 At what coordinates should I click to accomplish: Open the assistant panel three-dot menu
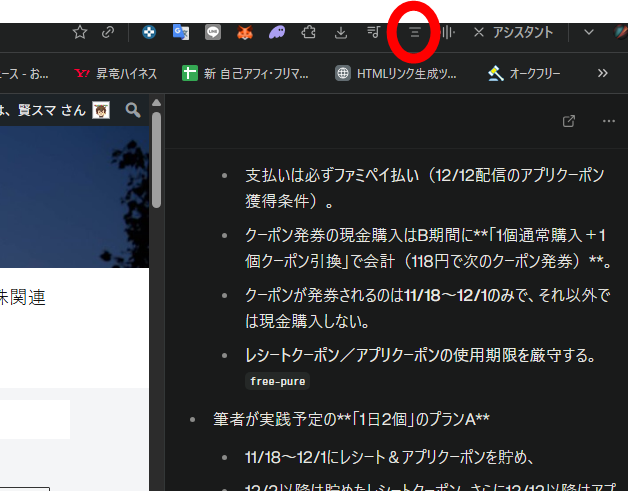(x=609, y=121)
